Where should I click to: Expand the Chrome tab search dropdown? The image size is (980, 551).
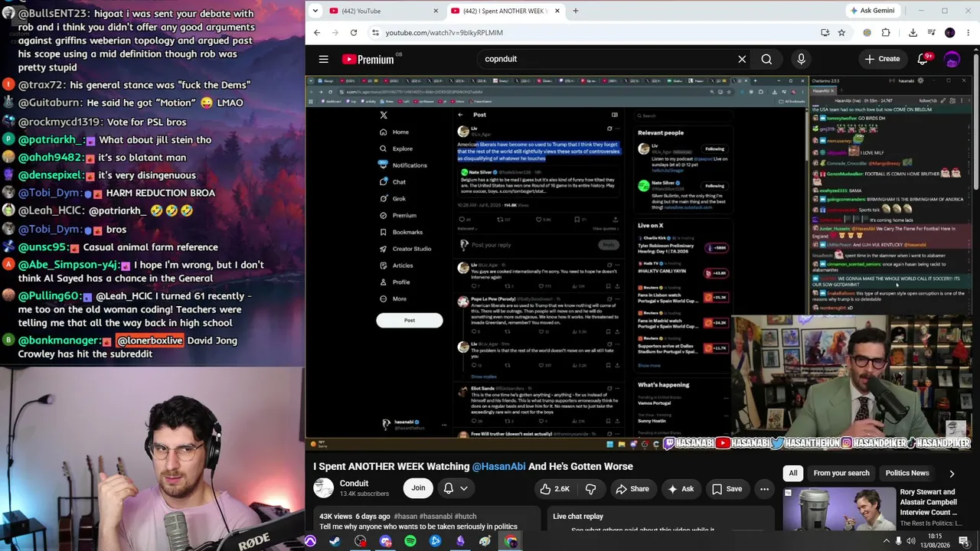coord(317,11)
